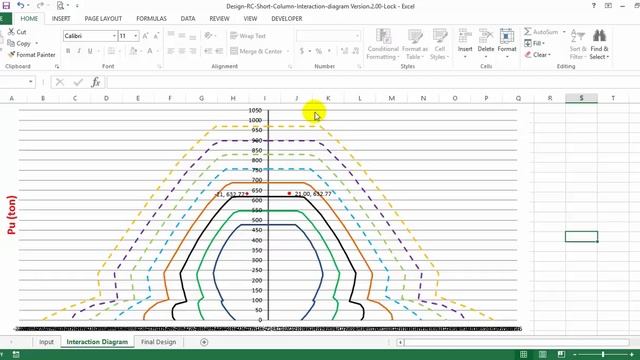Image resolution: width=640 pixels, height=360 pixels.
Task: Switch to the Input sheet tab
Action: [46, 342]
